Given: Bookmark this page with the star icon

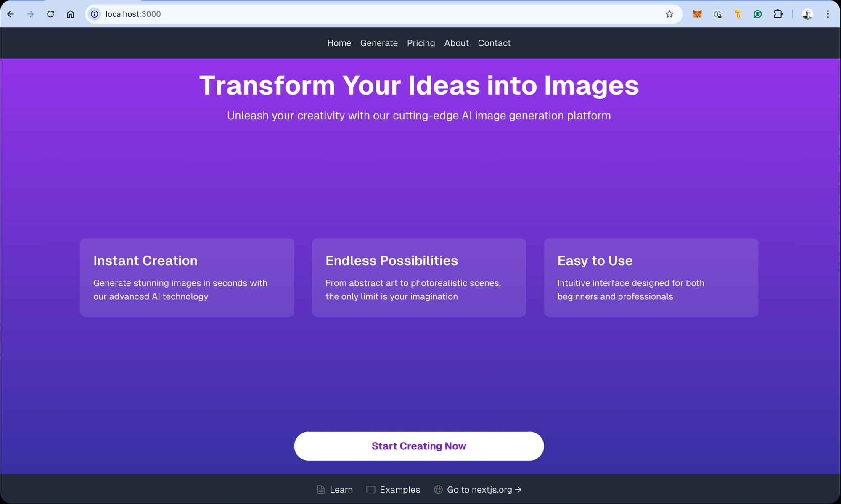Looking at the screenshot, I should coord(669,14).
